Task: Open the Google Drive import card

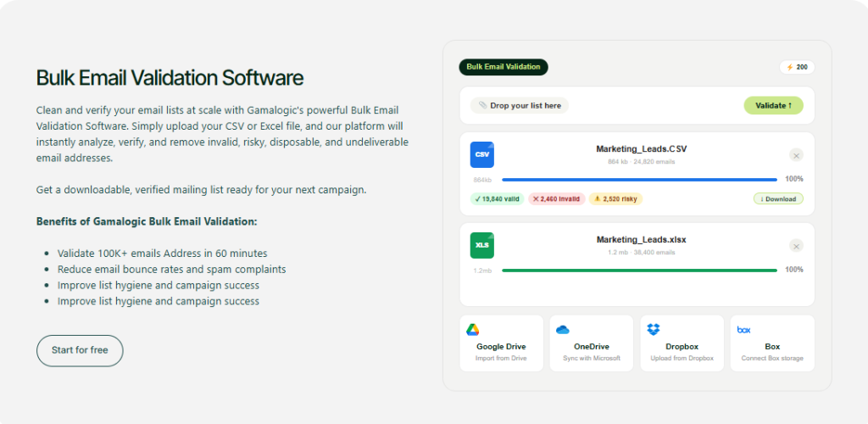Action: click(x=502, y=343)
